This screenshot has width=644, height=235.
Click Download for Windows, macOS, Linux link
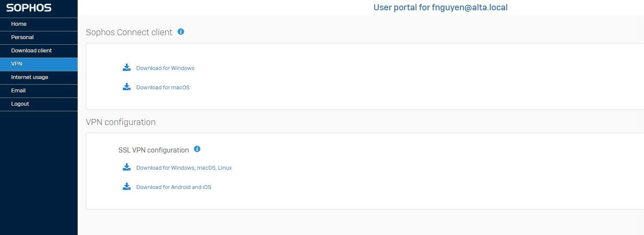pos(184,168)
